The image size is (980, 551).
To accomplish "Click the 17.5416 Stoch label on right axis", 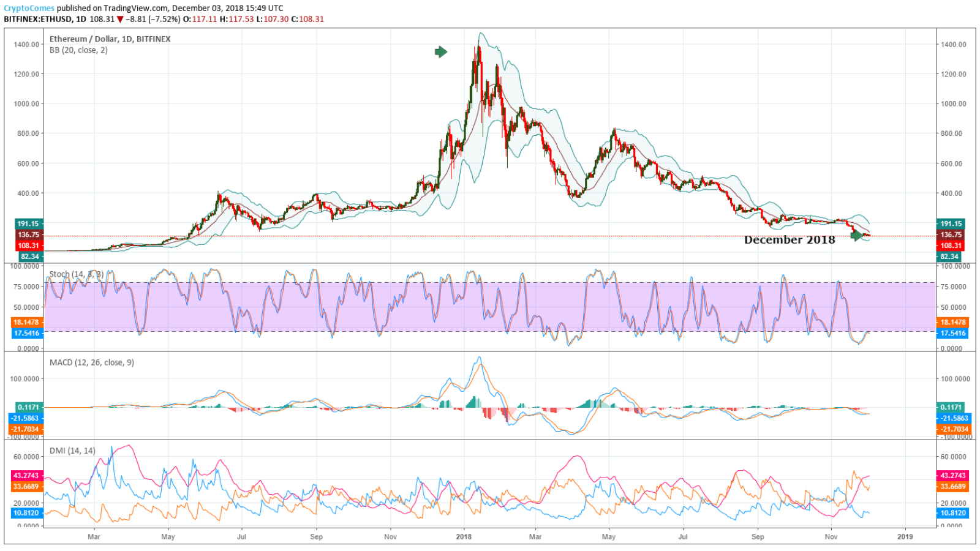I will click(953, 333).
